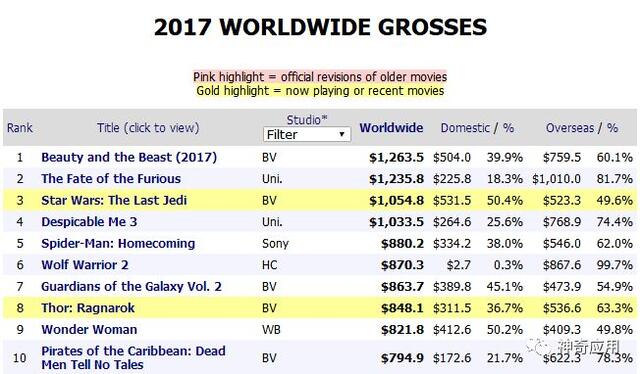Open the Studio Filter dropdown

[307, 134]
